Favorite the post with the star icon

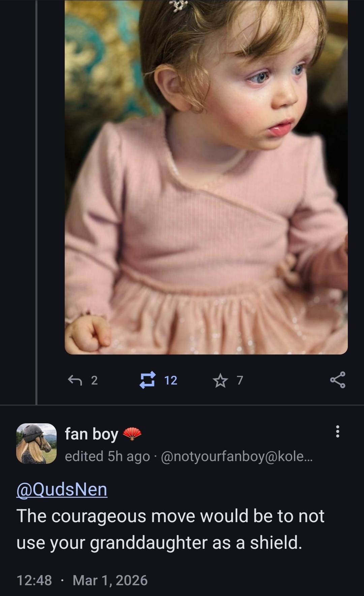(220, 380)
